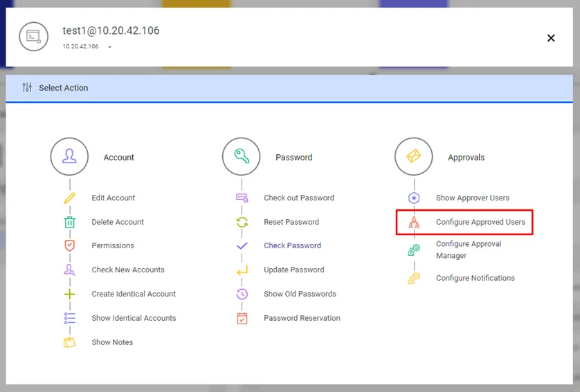Choose Reset Password

tap(291, 222)
